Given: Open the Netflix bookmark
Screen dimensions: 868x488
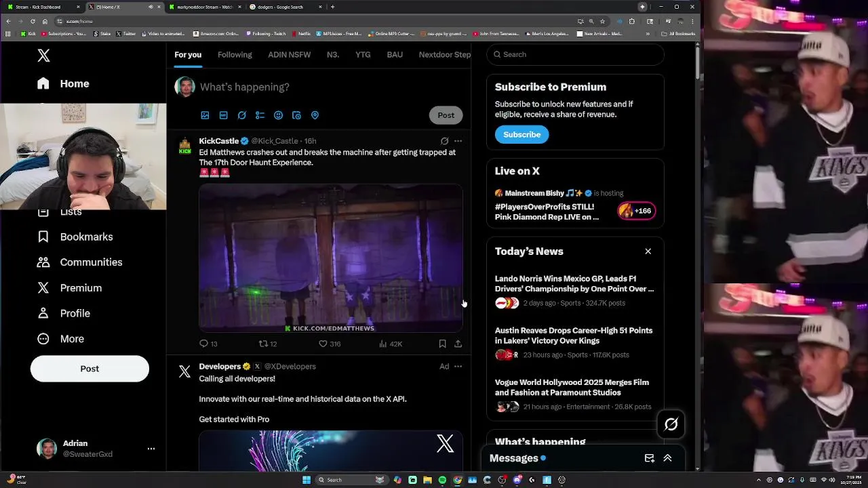Looking at the screenshot, I should tap(301, 33).
